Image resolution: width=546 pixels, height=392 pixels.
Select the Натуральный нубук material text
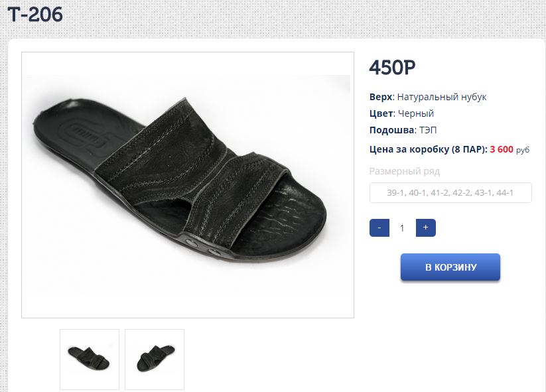click(442, 97)
